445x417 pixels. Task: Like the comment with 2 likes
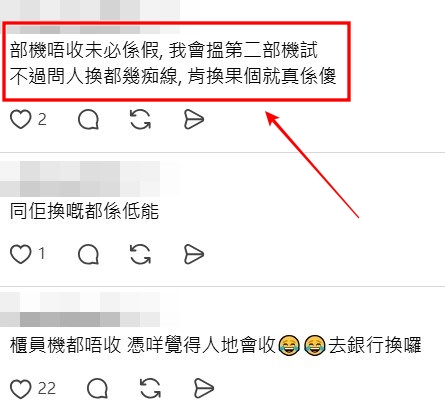click(x=21, y=119)
